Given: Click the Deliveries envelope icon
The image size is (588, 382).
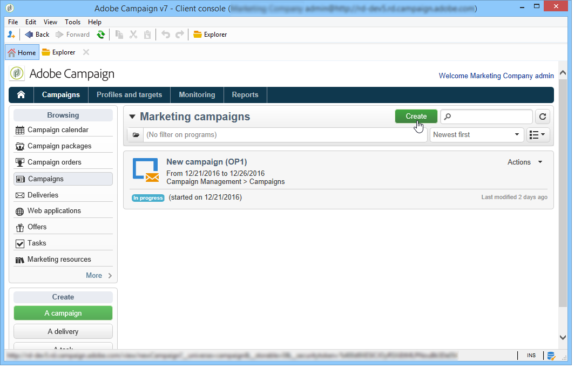Looking at the screenshot, I should click(x=20, y=195).
